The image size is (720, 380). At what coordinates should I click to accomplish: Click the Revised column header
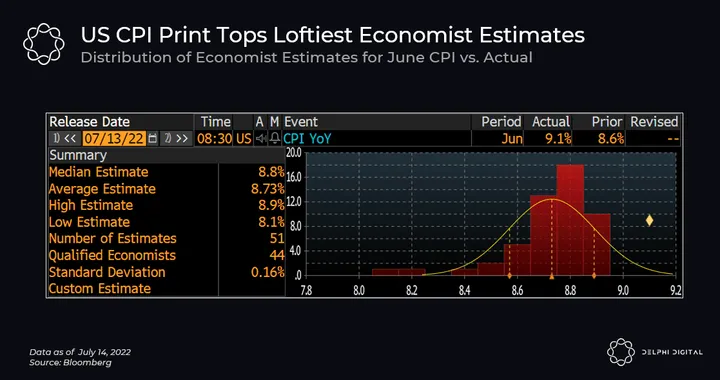[x=654, y=122]
